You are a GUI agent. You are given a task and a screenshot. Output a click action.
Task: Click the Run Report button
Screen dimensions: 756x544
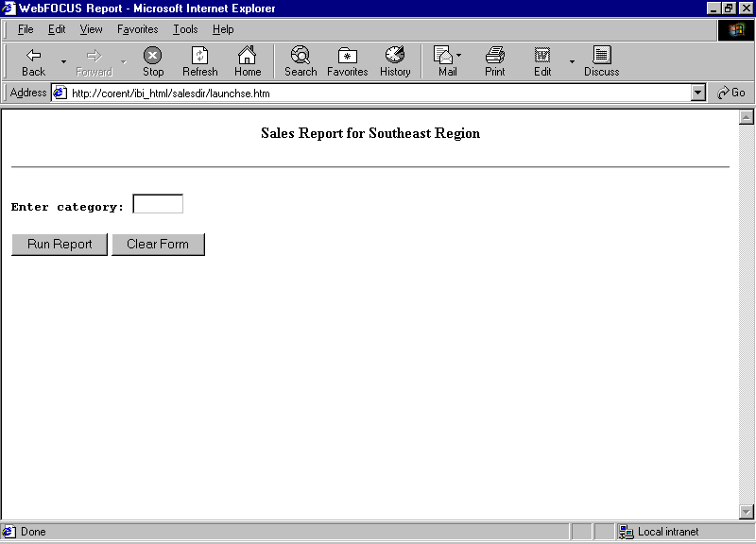[60, 245]
